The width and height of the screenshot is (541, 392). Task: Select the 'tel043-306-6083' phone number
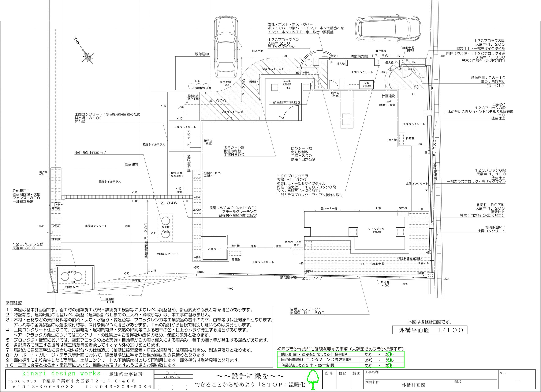pos(41,387)
